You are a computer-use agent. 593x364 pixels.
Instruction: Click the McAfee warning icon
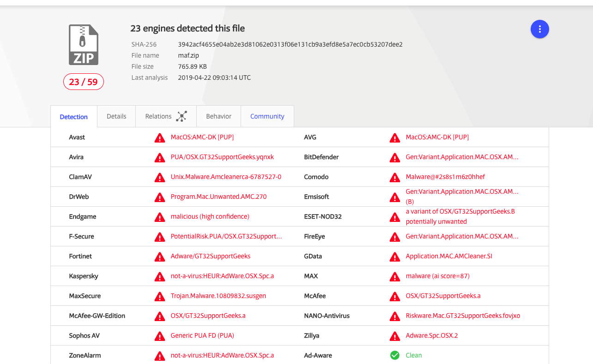[395, 296]
